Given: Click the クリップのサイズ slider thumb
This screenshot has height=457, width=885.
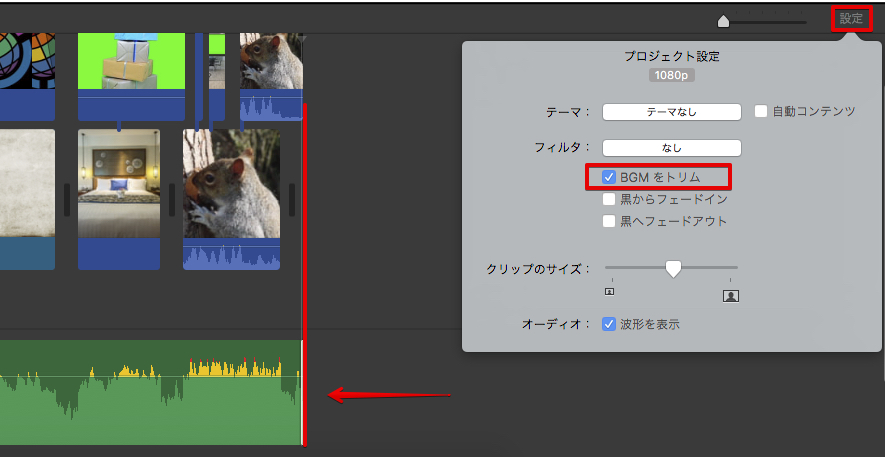Looking at the screenshot, I should pyautogui.click(x=673, y=269).
